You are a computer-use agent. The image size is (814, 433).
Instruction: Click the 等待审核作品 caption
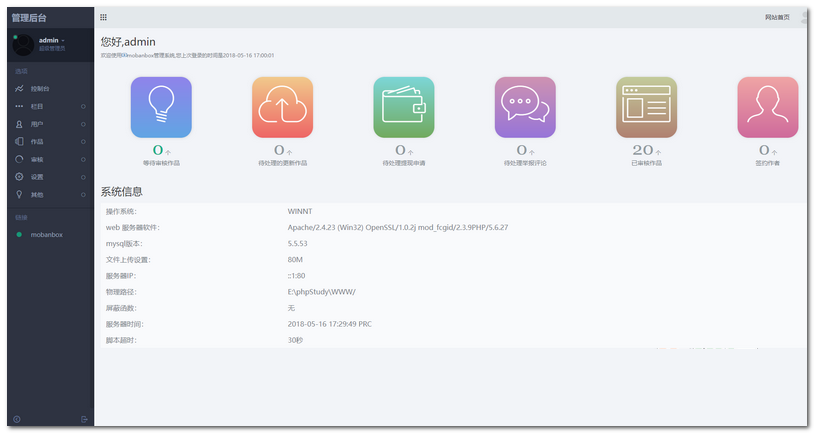(161, 163)
